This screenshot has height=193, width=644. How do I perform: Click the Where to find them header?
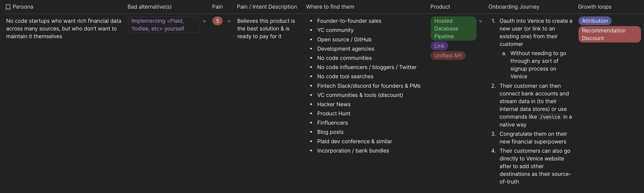pyautogui.click(x=330, y=7)
